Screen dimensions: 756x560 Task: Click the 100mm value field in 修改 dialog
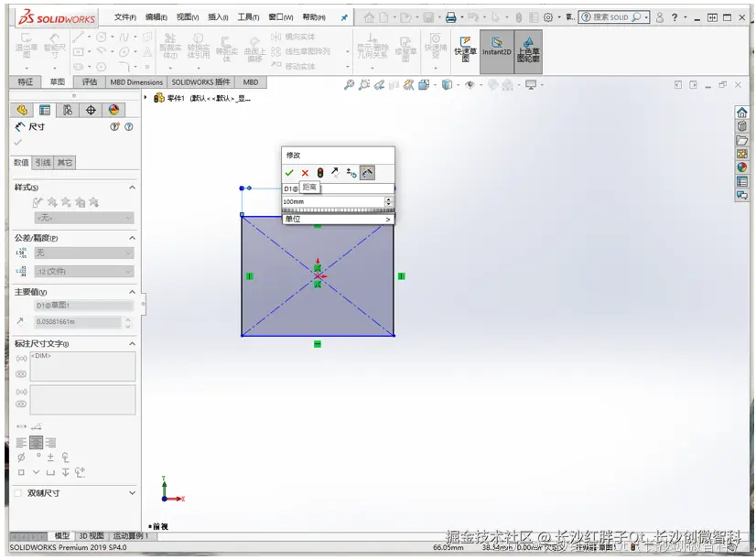tap(333, 202)
